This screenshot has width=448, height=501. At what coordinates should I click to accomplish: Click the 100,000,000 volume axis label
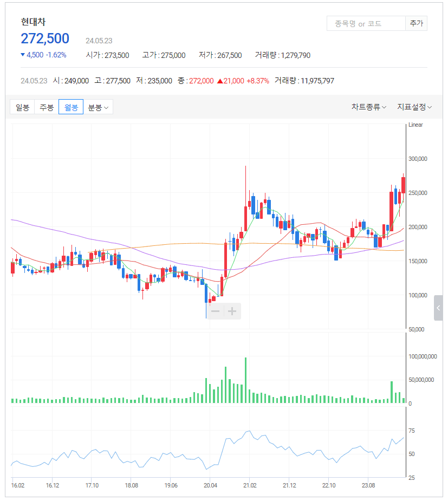[x=423, y=356]
